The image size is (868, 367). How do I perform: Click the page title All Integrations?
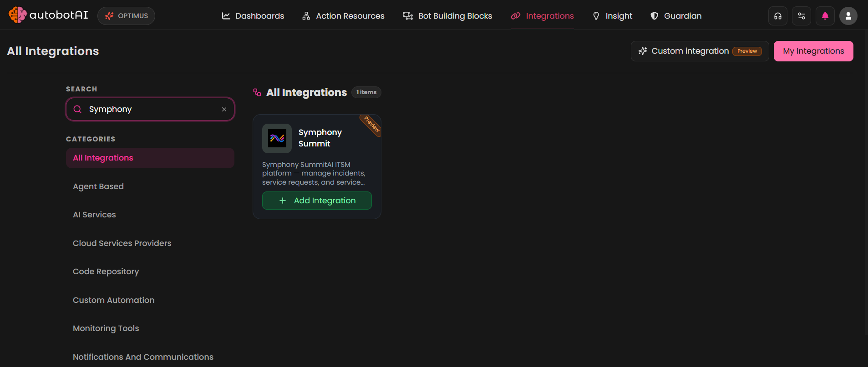pos(53,51)
